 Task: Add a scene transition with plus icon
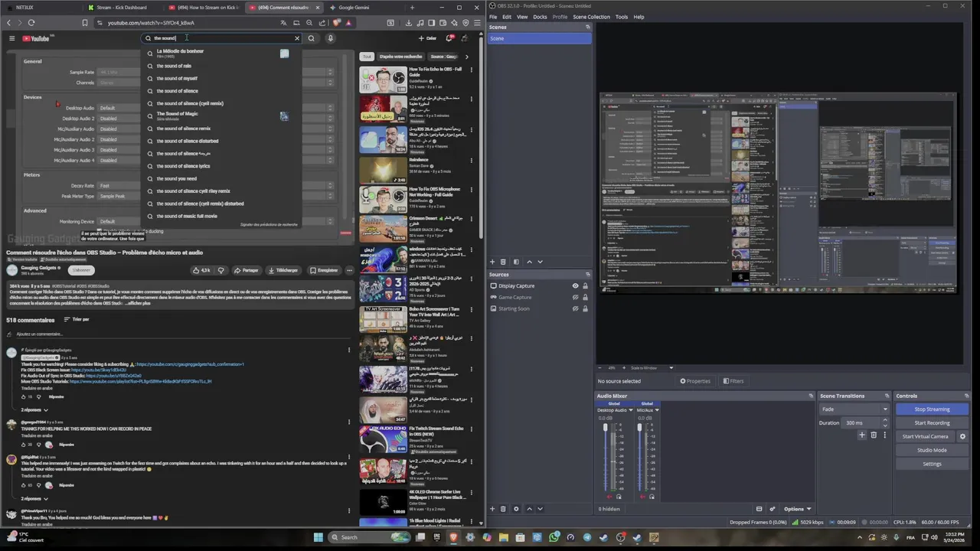pyautogui.click(x=862, y=435)
